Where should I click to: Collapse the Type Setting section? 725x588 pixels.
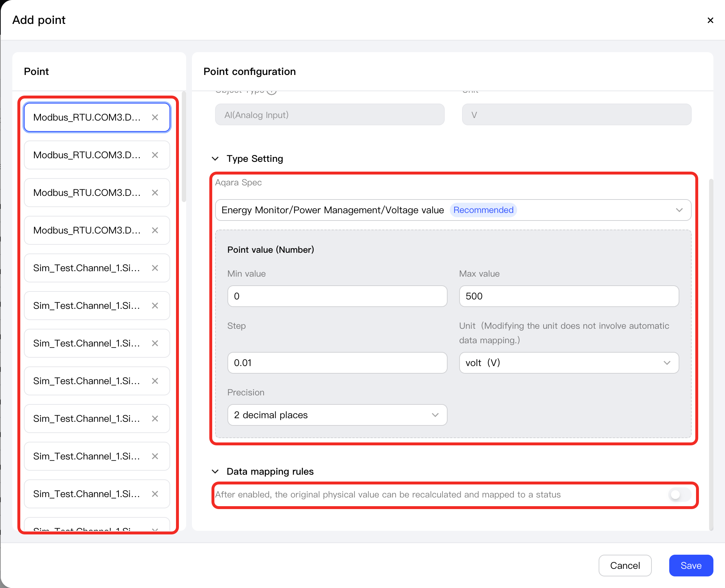click(x=215, y=159)
